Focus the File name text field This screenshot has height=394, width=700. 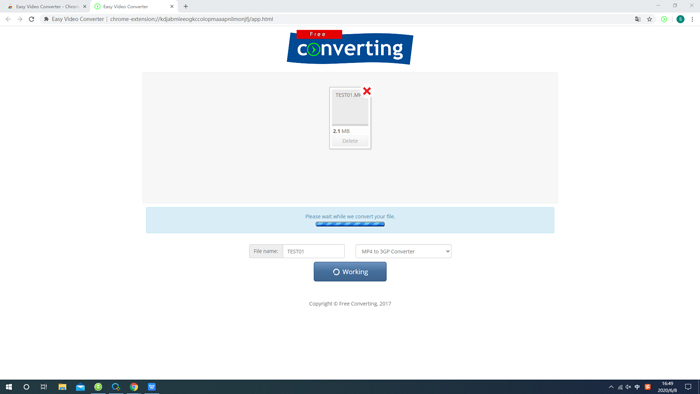[x=313, y=251]
